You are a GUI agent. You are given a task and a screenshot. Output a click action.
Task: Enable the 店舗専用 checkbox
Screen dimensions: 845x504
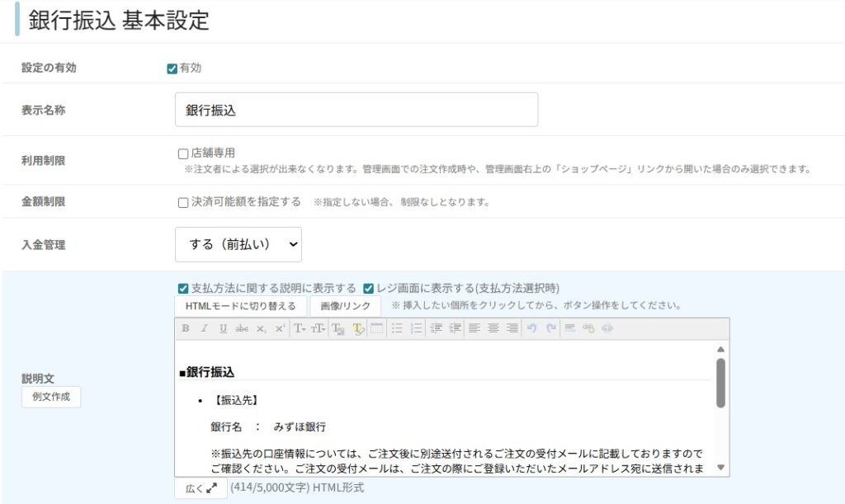[183, 153]
